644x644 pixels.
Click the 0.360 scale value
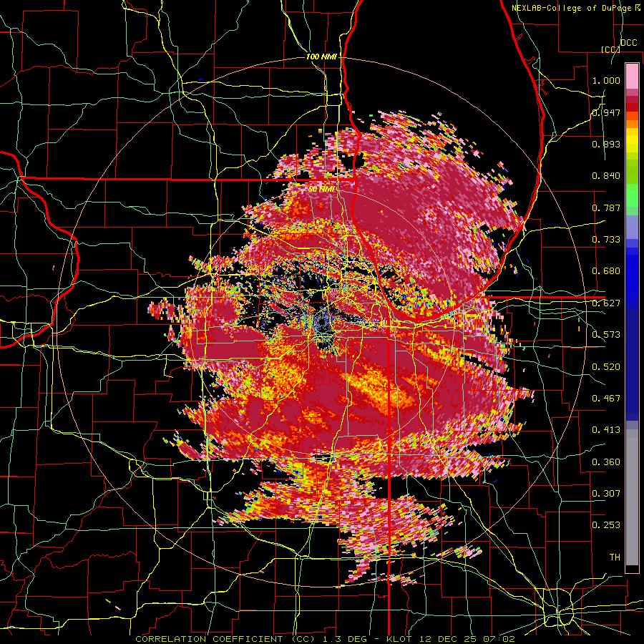coord(606,462)
